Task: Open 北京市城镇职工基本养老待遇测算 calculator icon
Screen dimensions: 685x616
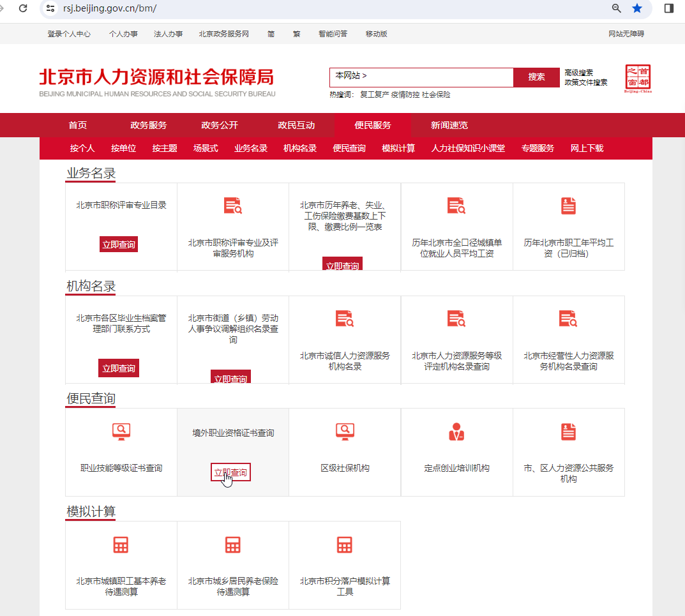Action: [x=121, y=545]
